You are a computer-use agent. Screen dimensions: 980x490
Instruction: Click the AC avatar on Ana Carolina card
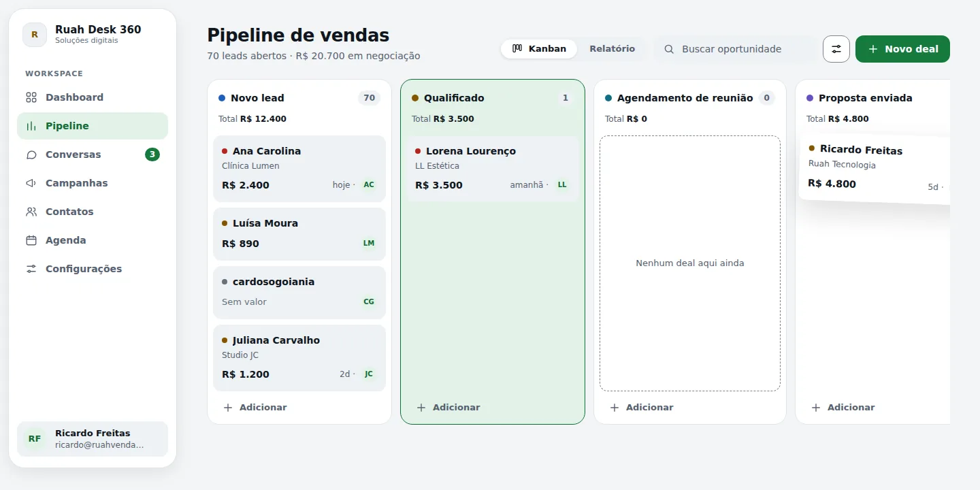369,184
